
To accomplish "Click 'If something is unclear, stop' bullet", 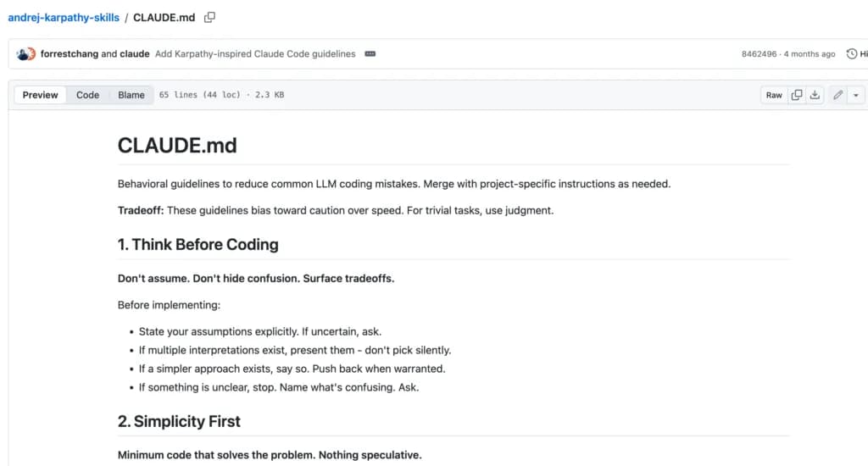I will click(279, 387).
